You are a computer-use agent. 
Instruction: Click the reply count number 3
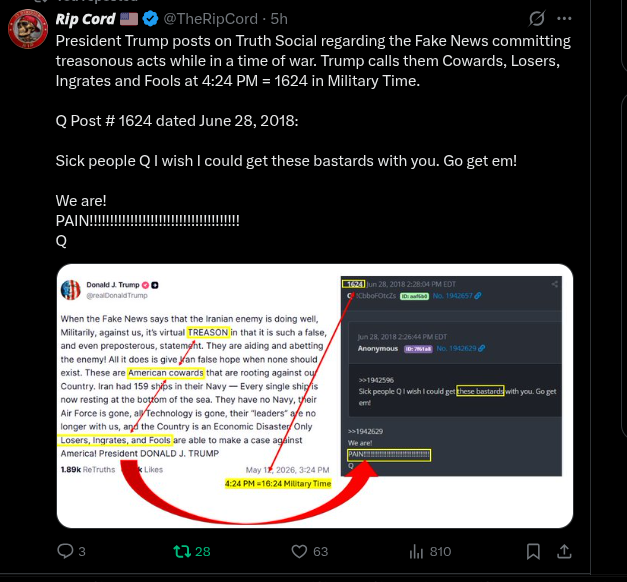(82, 552)
